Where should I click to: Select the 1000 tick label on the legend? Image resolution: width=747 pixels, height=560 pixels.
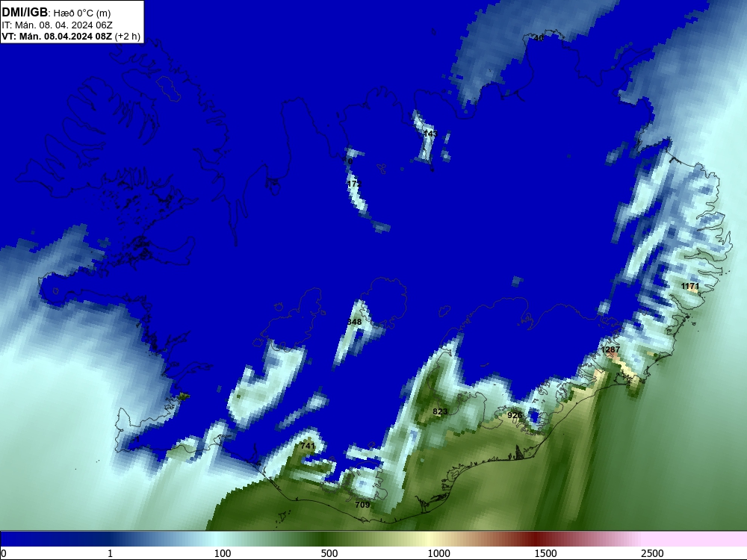coord(438,553)
